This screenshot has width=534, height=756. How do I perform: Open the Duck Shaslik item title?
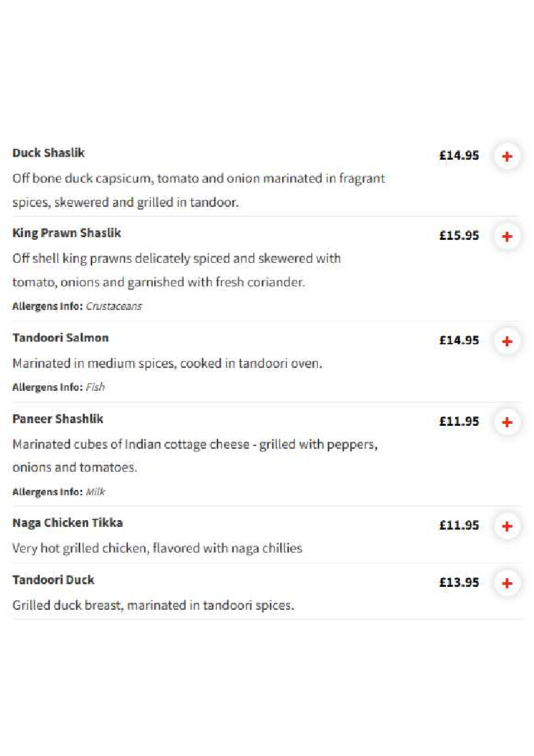pos(48,153)
